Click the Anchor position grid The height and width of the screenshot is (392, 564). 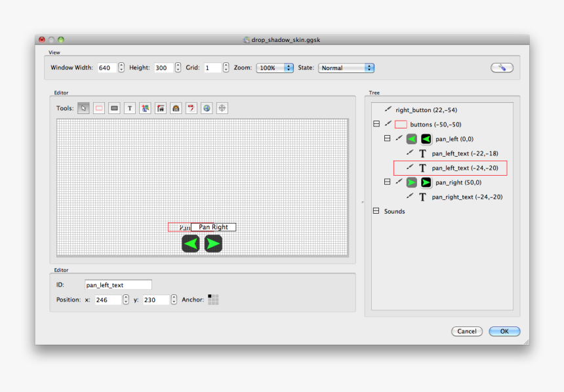point(213,300)
